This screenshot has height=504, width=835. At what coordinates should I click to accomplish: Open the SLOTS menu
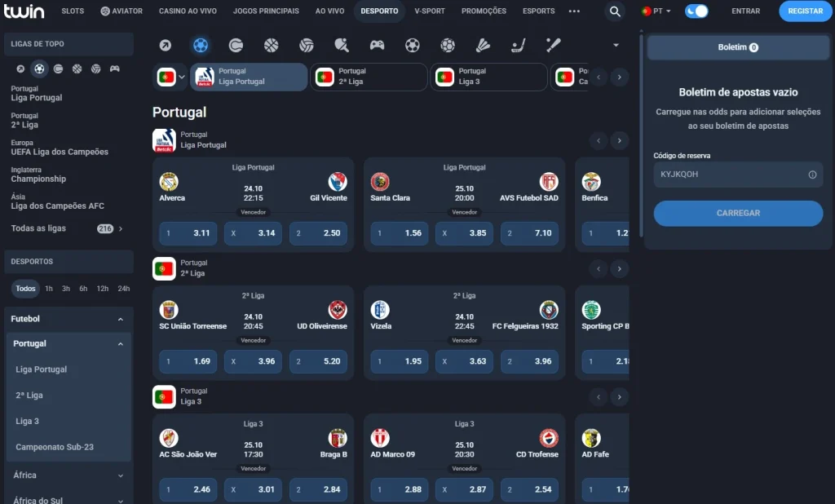pyautogui.click(x=73, y=11)
